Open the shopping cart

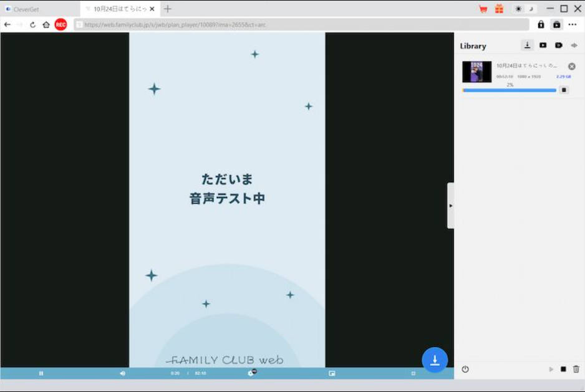click(483, 9)
